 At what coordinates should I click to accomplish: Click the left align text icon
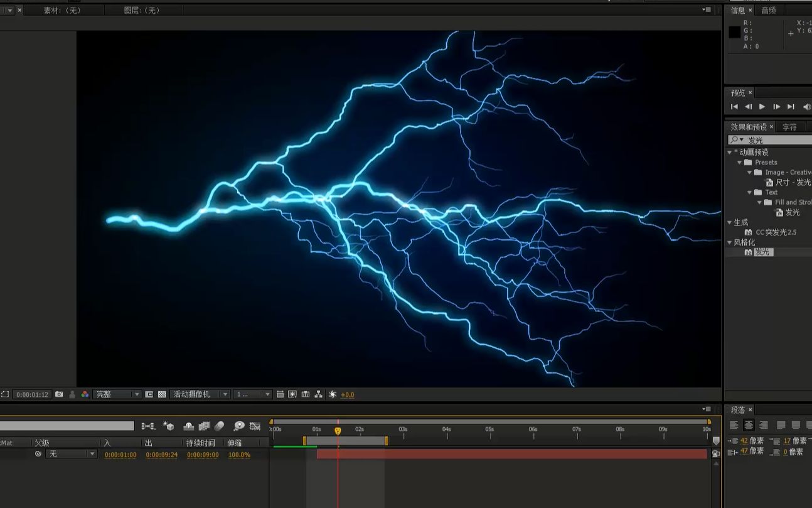pyautogui.click(x=734, y=425)
